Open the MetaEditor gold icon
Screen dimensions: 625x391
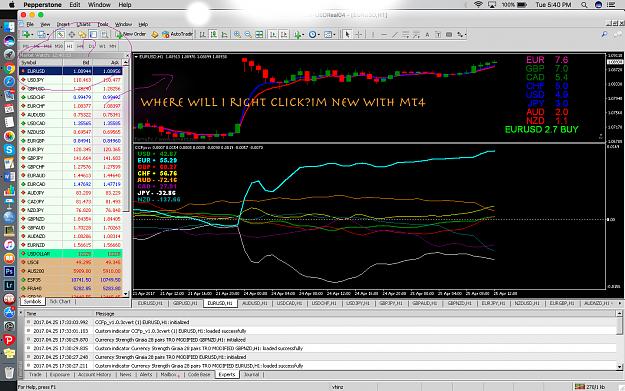click(155, 35)
